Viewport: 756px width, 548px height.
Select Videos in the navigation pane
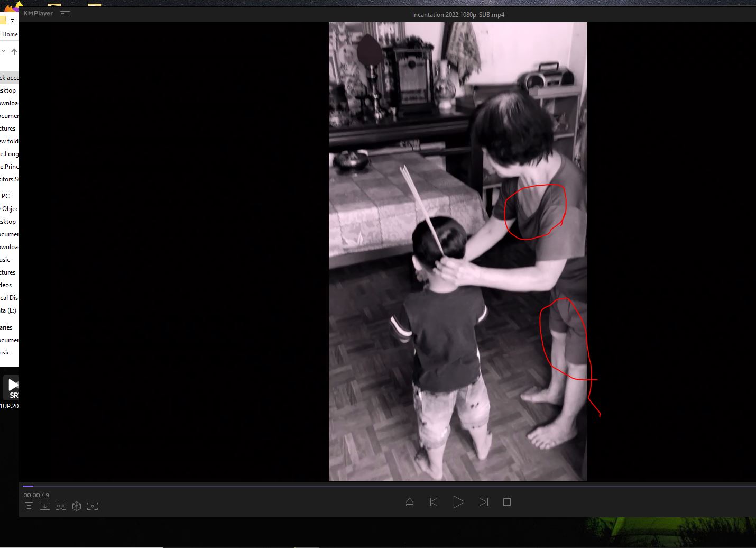[6, 285]
